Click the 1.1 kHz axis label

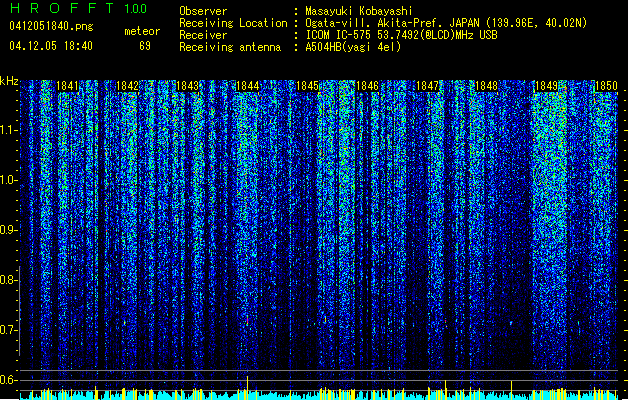9,130
